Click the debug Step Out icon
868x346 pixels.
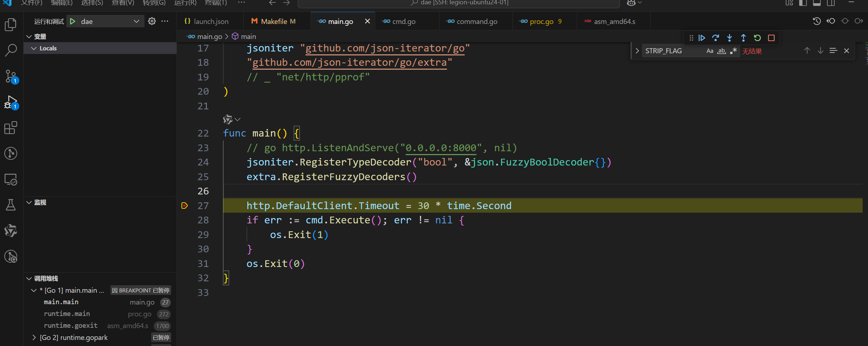743,38
